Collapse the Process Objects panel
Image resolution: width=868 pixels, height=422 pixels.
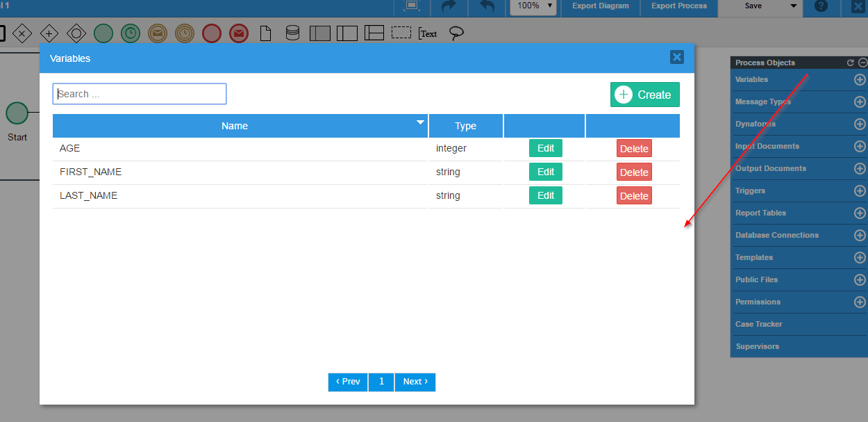[x=862, y=63]
